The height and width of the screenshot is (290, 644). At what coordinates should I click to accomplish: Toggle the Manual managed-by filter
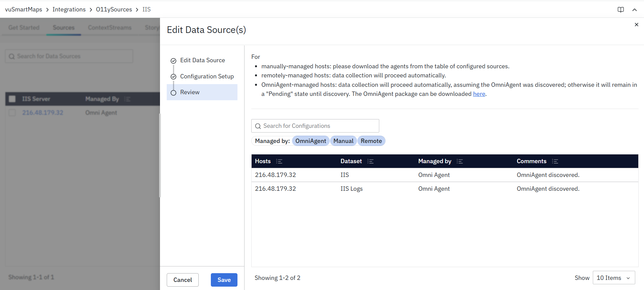tap(343, 141)
